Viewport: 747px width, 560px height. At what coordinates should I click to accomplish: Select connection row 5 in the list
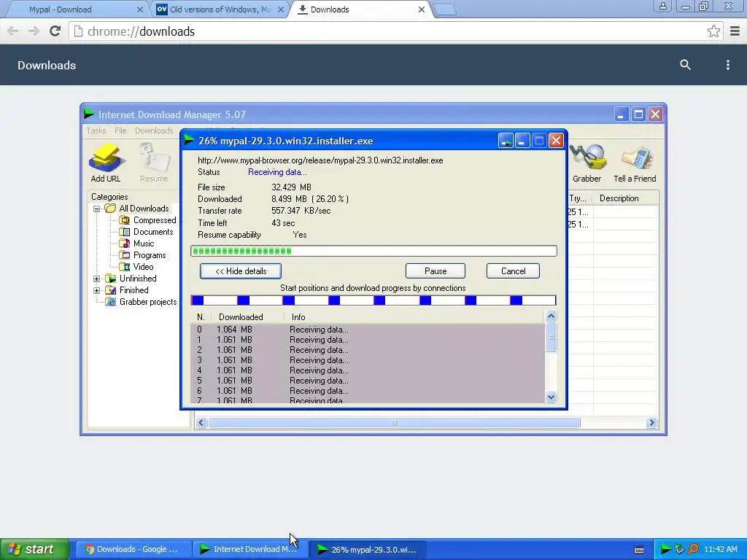(x=368, y=381)
